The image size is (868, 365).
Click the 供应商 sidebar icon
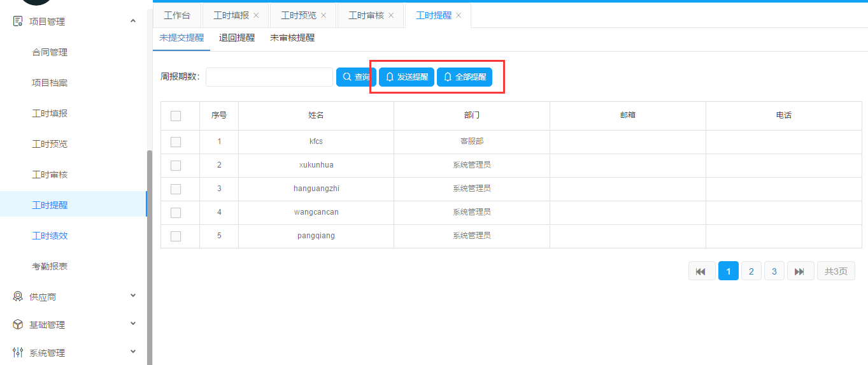tap(18, 297)
